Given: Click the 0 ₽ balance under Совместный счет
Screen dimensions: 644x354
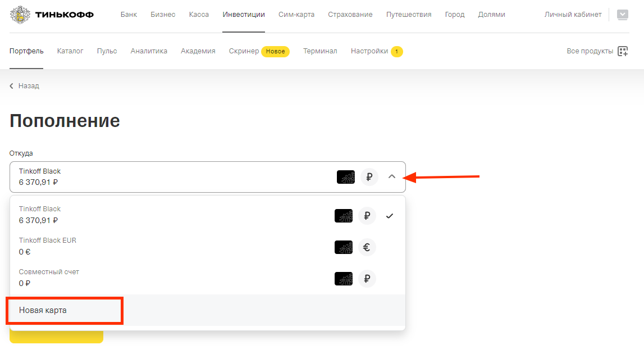Looking at the screenshot, I should tap(25, 284).
